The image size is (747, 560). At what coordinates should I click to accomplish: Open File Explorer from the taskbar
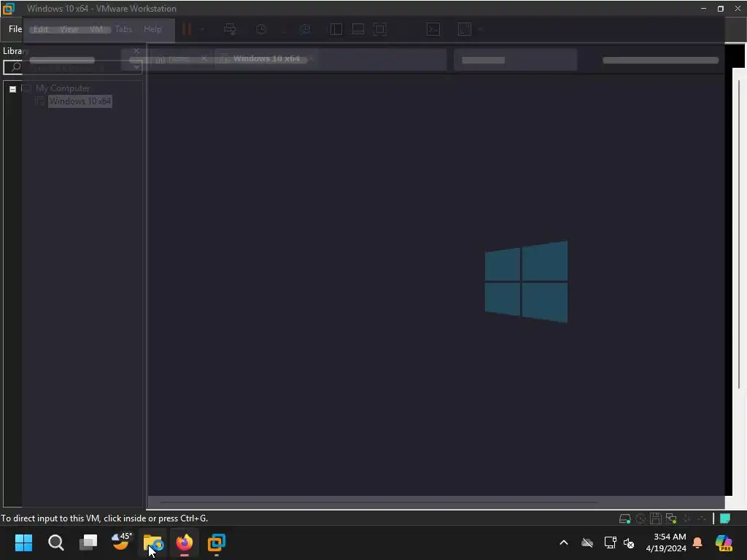[x=153, y=542]
